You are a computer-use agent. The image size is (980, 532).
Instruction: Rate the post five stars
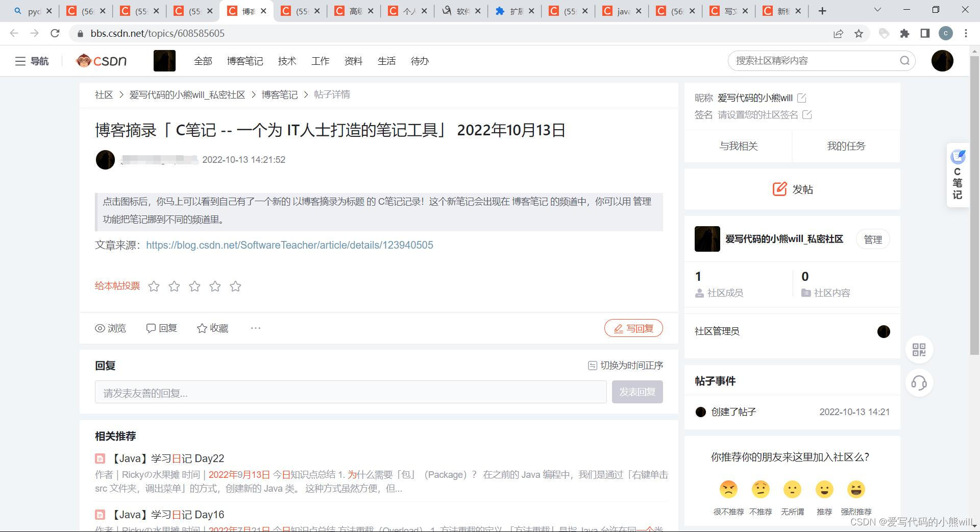pos(235,286)
